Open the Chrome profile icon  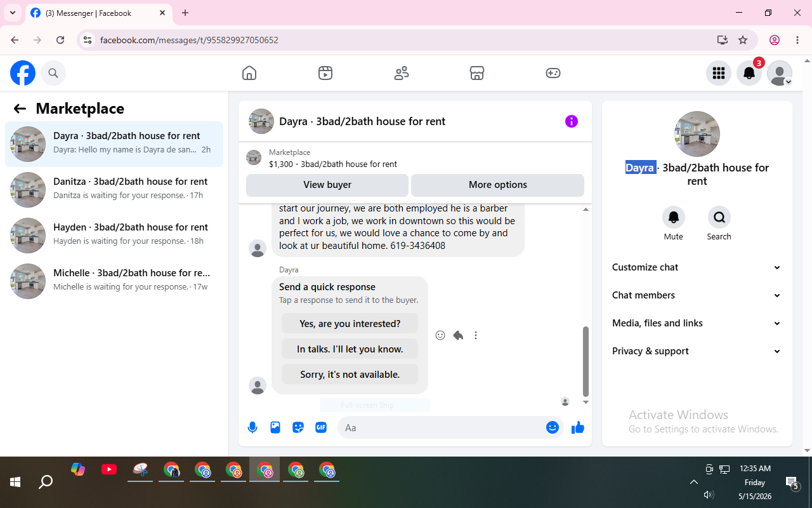pyautogui.click(x=775, y=40)
